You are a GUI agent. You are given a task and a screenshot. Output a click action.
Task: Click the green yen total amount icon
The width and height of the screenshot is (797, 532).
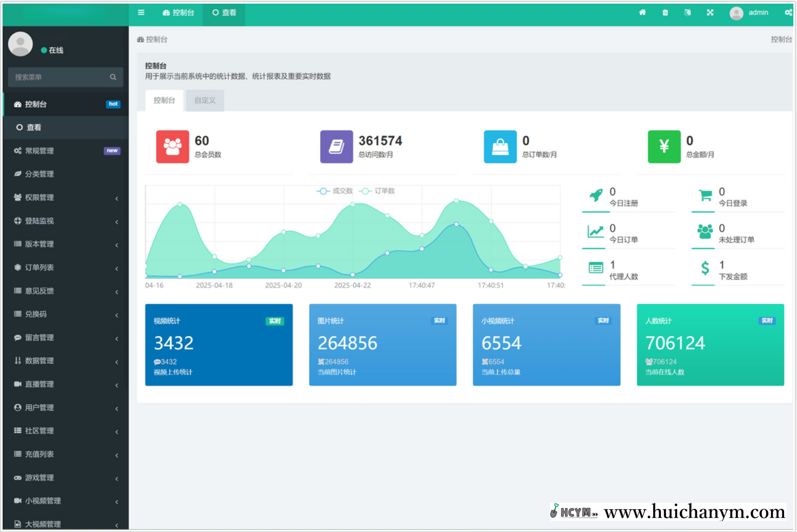tap(664, 147)
